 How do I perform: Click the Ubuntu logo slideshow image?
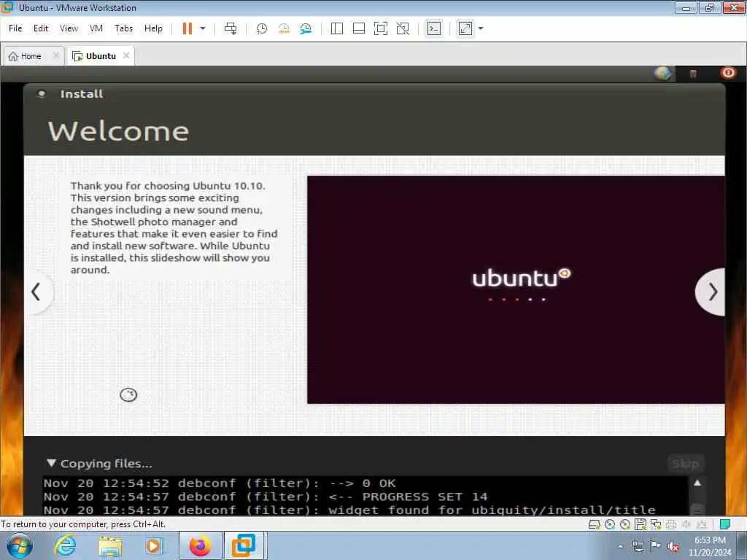(x=516, y=290)
